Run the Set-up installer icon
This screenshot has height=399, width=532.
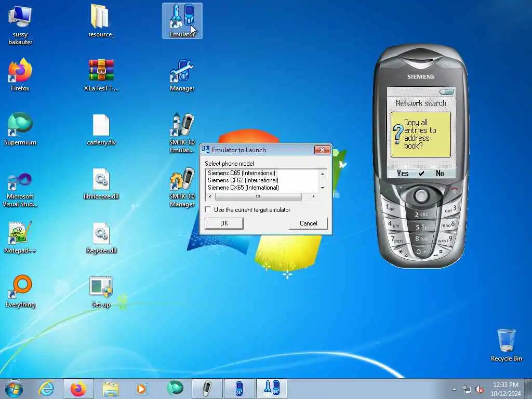pos(101,292)
